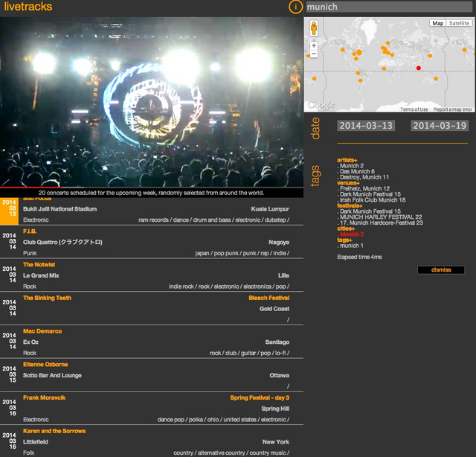The image size is (476, 457).
Task: Open Spring Festival - day 3 link
Action: pos(260,397)
